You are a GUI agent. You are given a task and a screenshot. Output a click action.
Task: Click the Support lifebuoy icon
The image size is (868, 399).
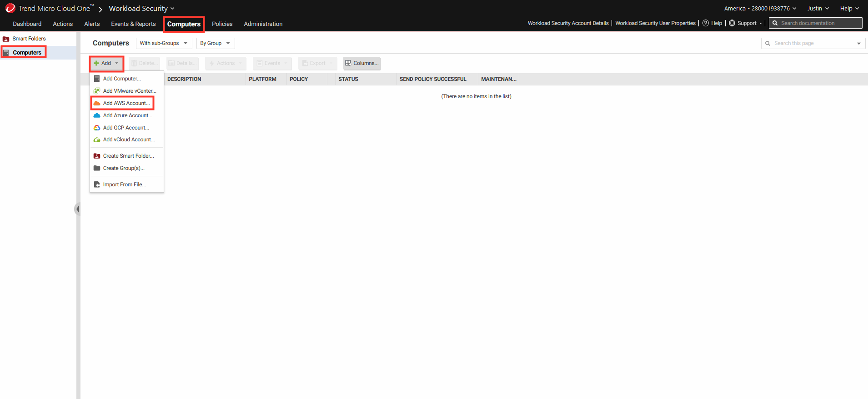732,23
